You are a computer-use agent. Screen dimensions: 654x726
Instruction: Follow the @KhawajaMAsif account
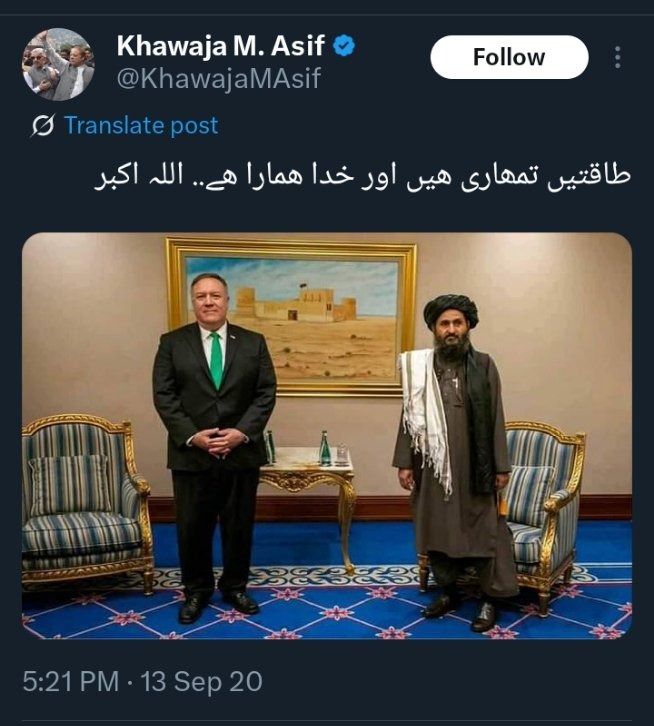(509, 57)
